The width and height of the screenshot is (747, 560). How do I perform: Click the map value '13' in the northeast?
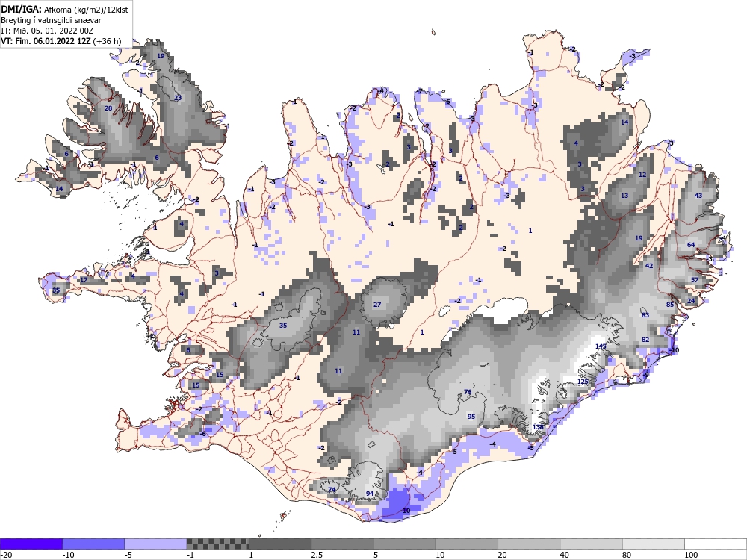[x=624, y=195]
